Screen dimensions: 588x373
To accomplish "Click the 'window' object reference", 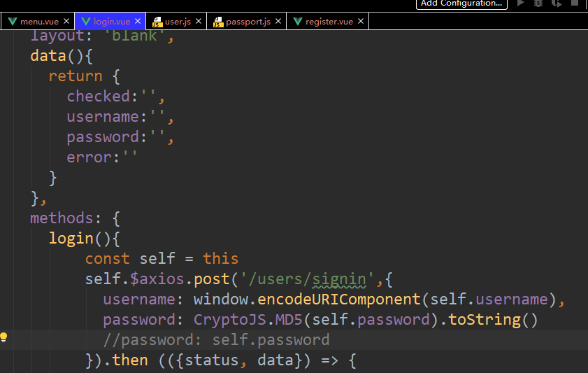I will point(220,300).
